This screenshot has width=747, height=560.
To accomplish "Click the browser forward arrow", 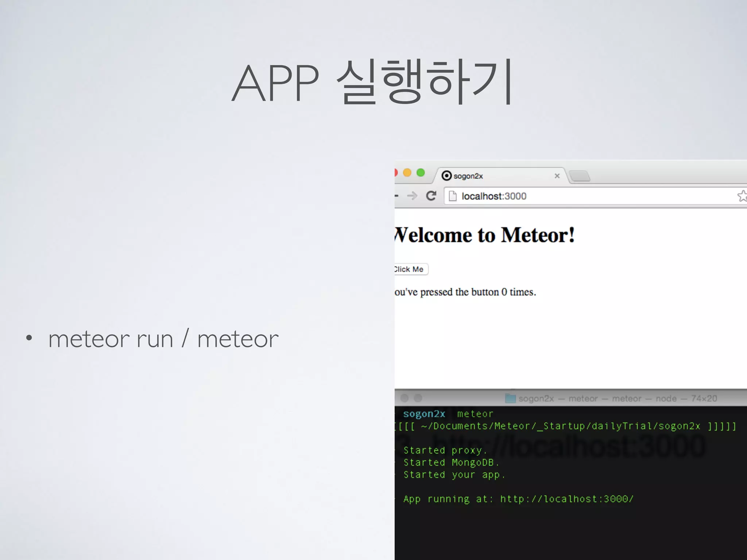I will click(412, 196).
